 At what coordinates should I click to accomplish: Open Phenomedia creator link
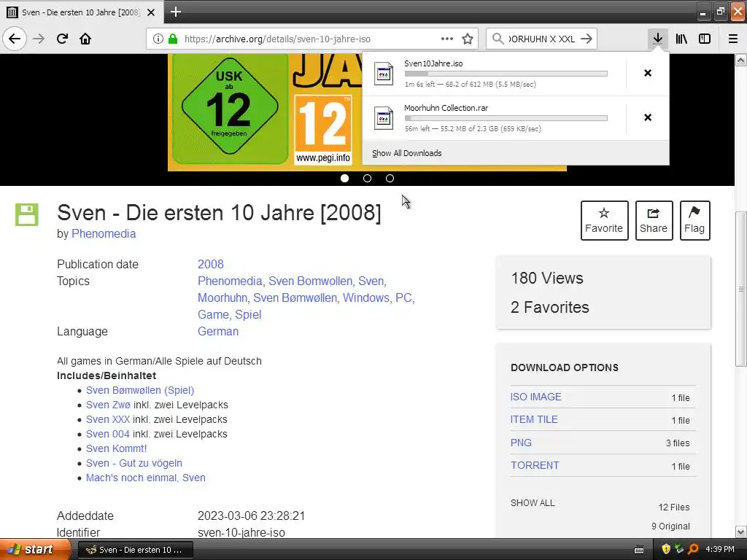104,234
